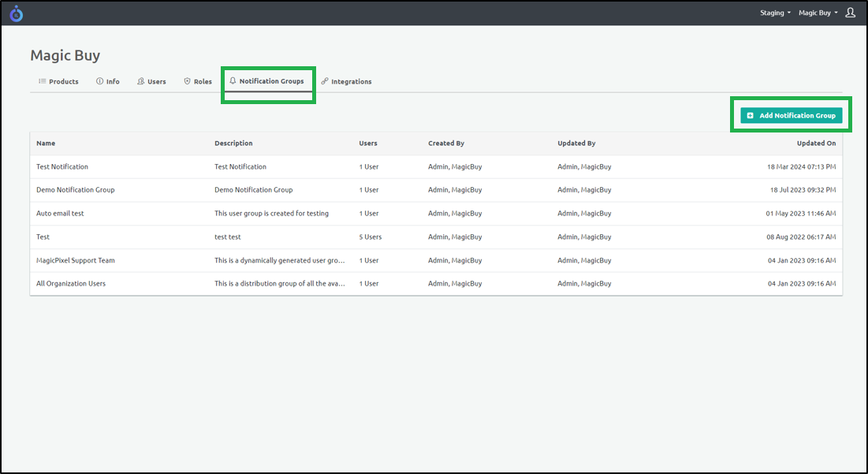Sort table by Updated On column
Screen dimensions: 868x474
[816, 144]
